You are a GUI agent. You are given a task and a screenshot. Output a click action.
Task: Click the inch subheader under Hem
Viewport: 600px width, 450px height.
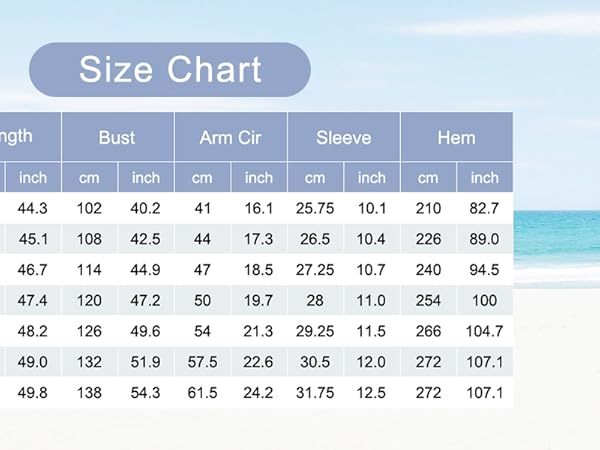(485, 178)
